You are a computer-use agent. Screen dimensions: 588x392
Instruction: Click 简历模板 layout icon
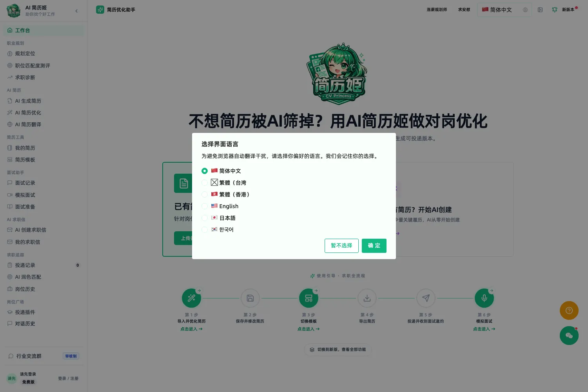(x=10, y=160)
